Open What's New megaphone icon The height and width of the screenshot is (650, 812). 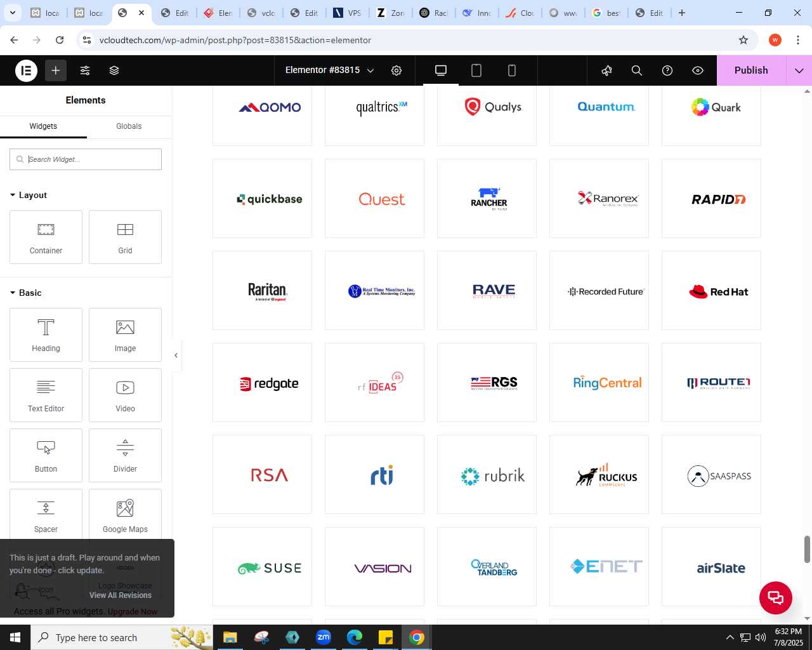point(606,70)
